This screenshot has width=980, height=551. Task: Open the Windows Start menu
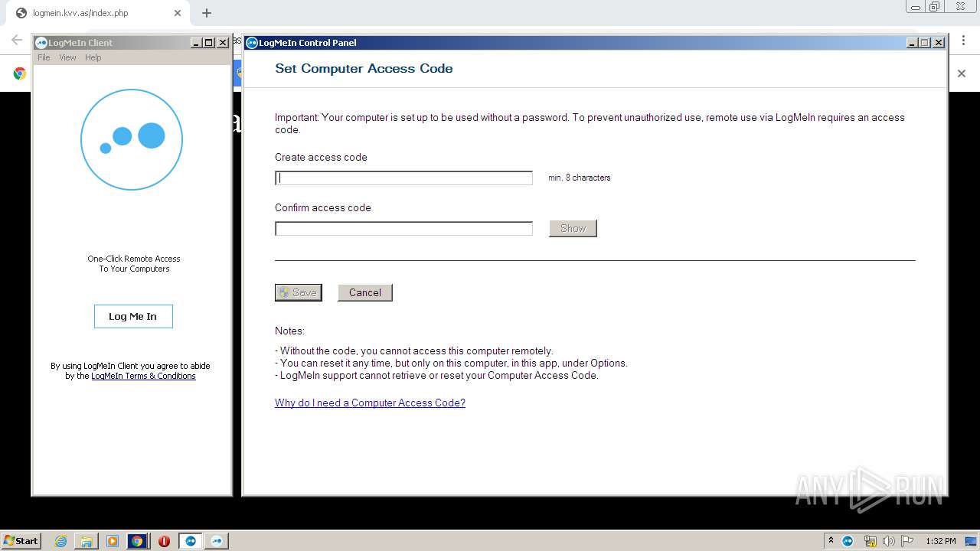coord(21,540)
